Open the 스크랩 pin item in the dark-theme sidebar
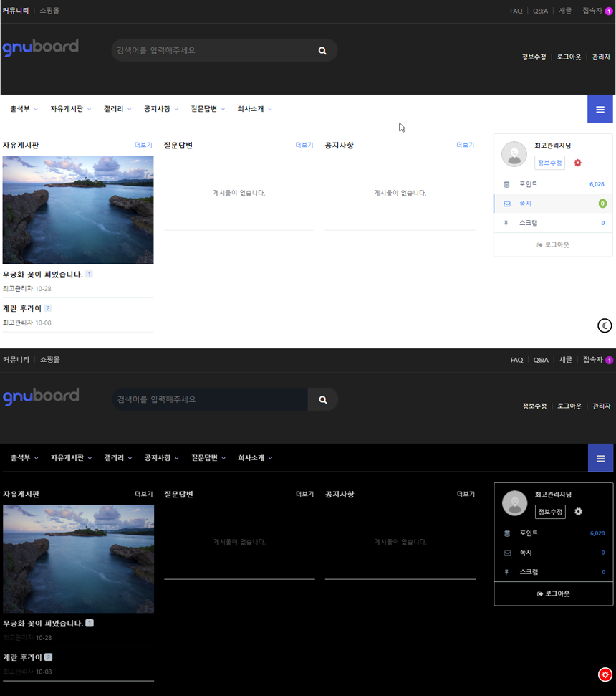The height and width of the screenshot is (696, 616). click(529, 572)
